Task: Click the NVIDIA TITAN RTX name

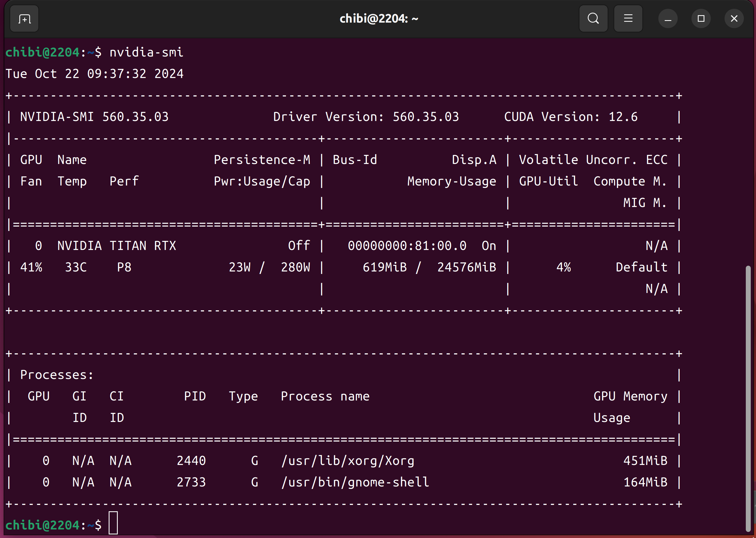Action: (117, 246)
